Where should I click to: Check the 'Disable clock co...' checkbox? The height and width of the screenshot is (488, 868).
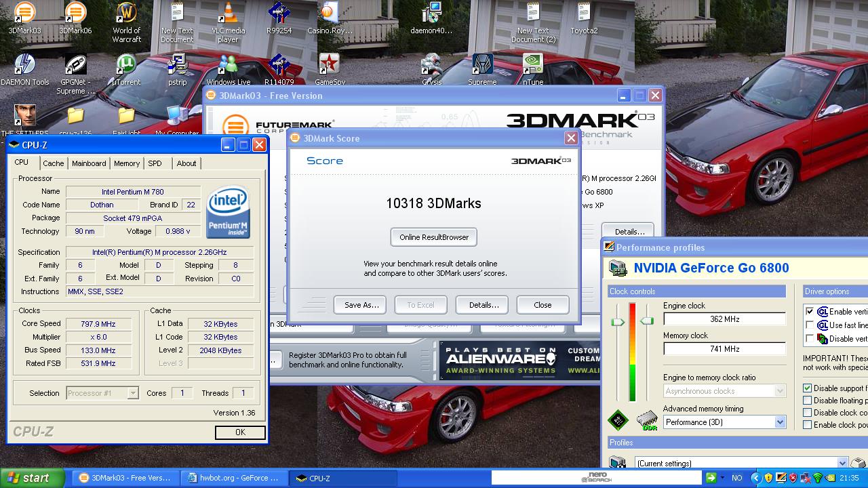coord(808,413)
